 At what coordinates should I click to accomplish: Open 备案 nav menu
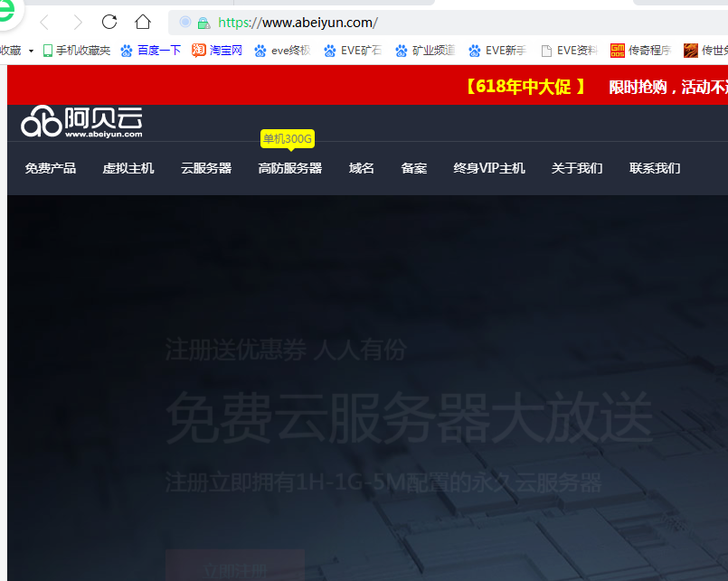pyautogui.click(x=414, y=168)
